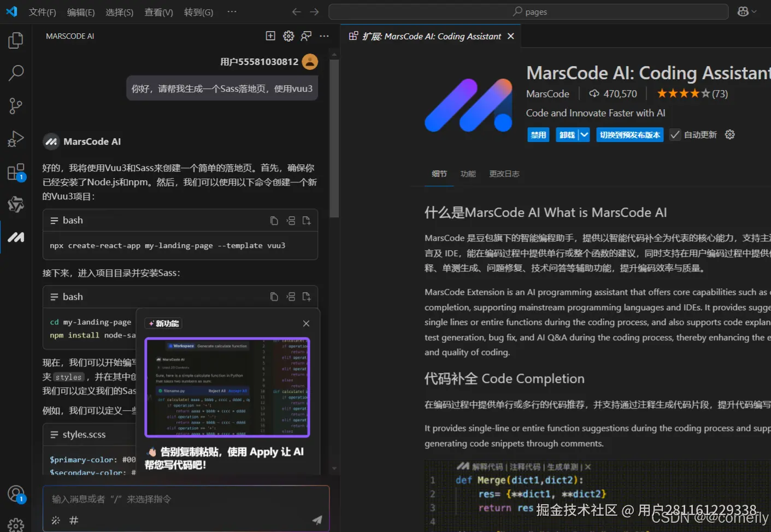This screenshot has width=771, height=532.
Task: Click the 切换到预发布版本 button
Action: (x=629, y=134)
